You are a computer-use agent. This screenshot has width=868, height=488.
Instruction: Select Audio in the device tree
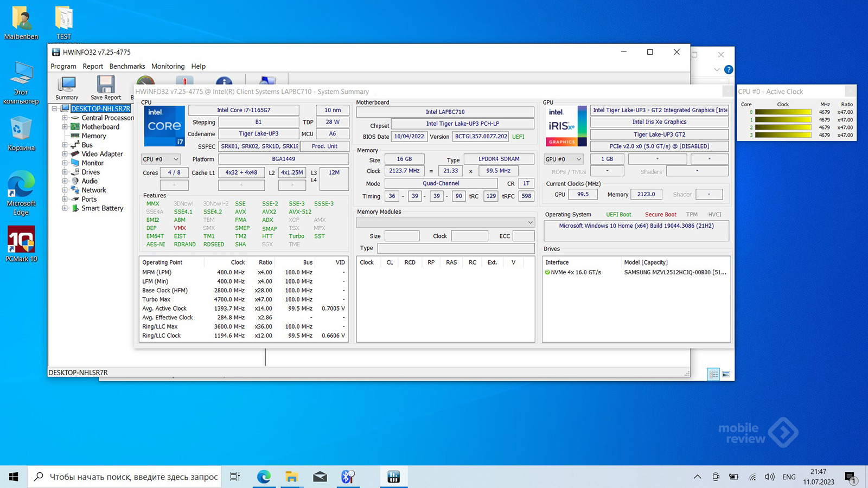pos(90,181)
